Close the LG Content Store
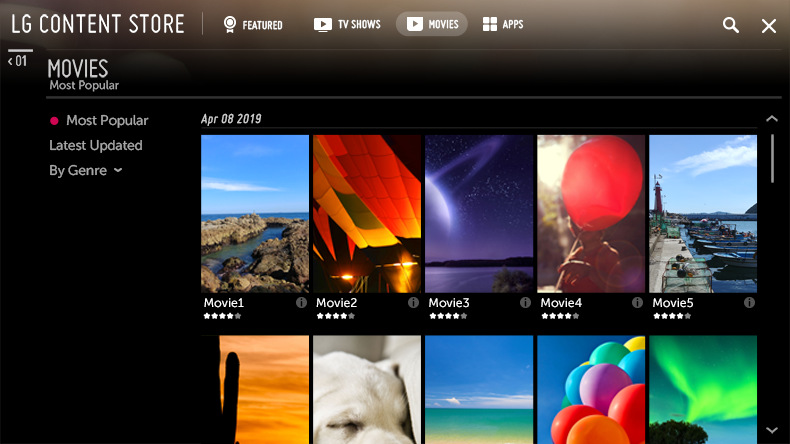The width and height of the screenshot is (790, 444). 768,25
